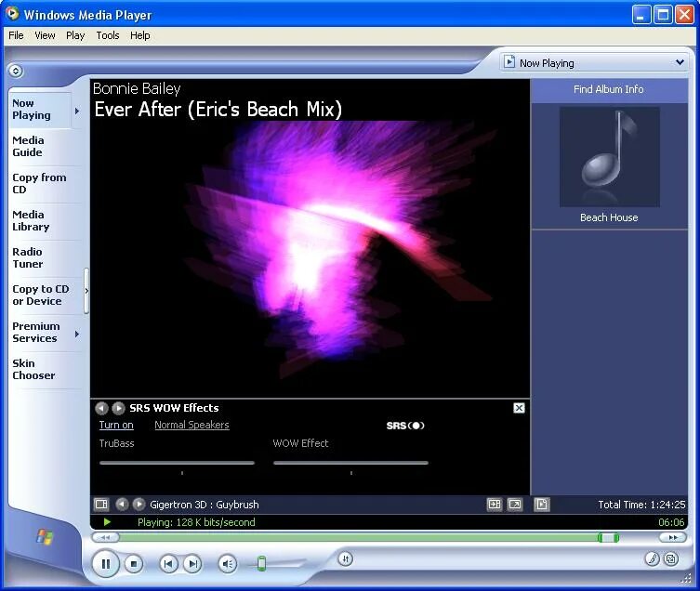
Task: Select the previous visualization
Action: [x=122, y=505]
